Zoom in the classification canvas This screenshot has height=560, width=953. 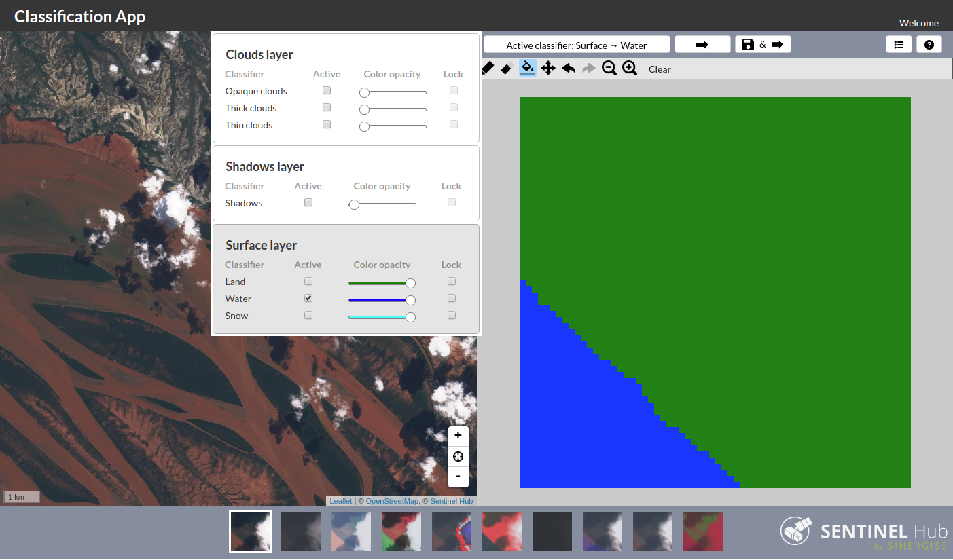[x=630, y=69]
